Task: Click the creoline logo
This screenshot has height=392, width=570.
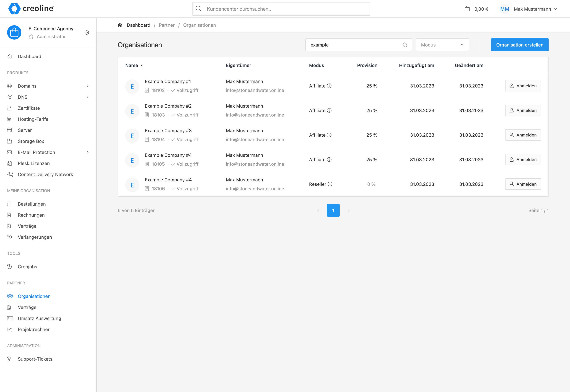Action: pyautogui.click(x=31, y=9)
